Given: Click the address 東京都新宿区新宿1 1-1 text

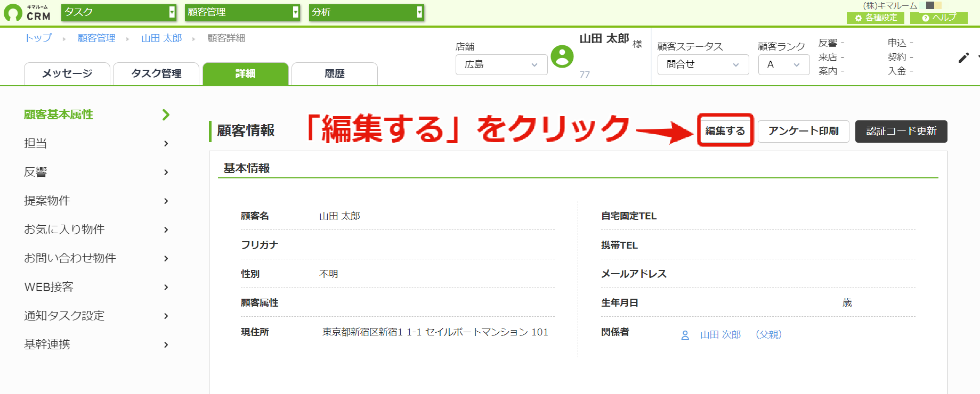Looking at the screenshot, I should [435, 332].
